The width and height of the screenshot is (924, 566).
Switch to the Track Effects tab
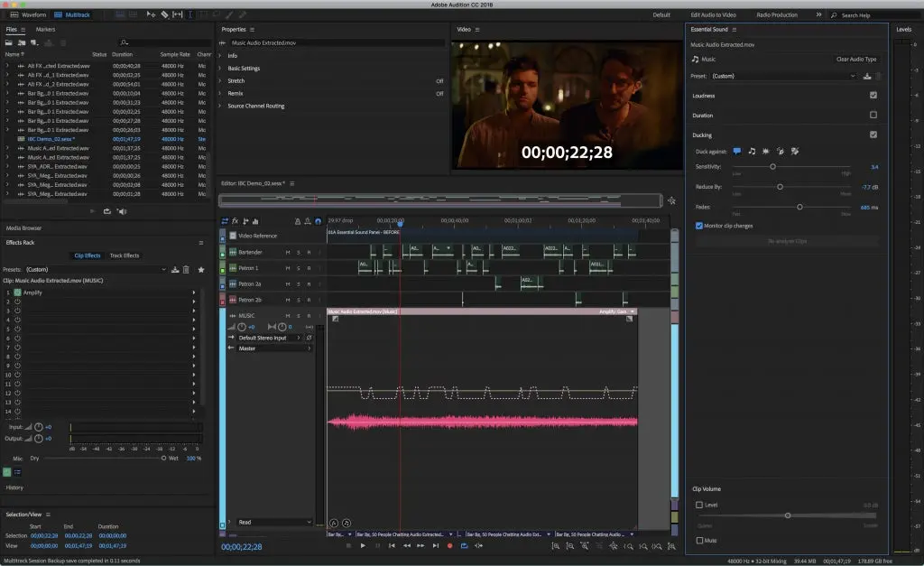(x=125, y=255)
